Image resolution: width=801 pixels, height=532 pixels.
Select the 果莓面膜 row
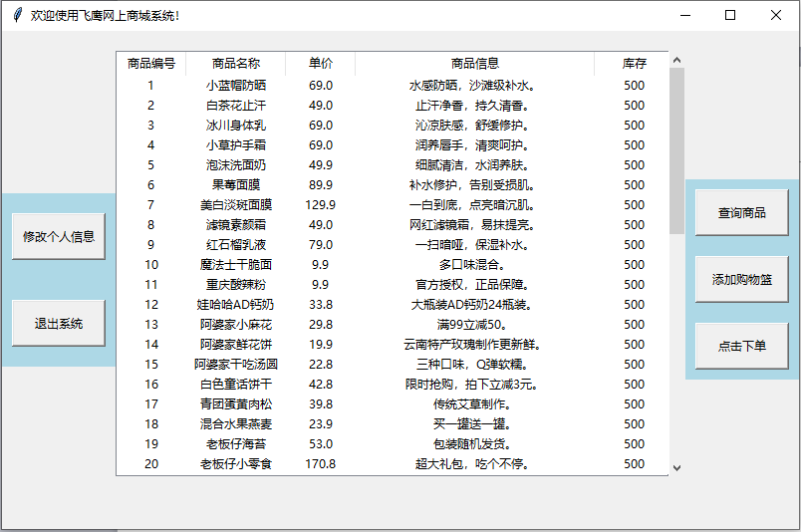click(x=393, y=185)
